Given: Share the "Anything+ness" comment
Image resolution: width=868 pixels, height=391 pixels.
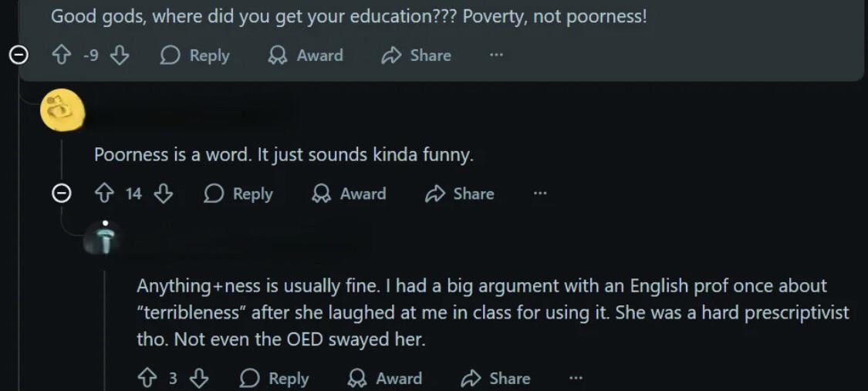Looking at the screenshot, I should (495, 378).
